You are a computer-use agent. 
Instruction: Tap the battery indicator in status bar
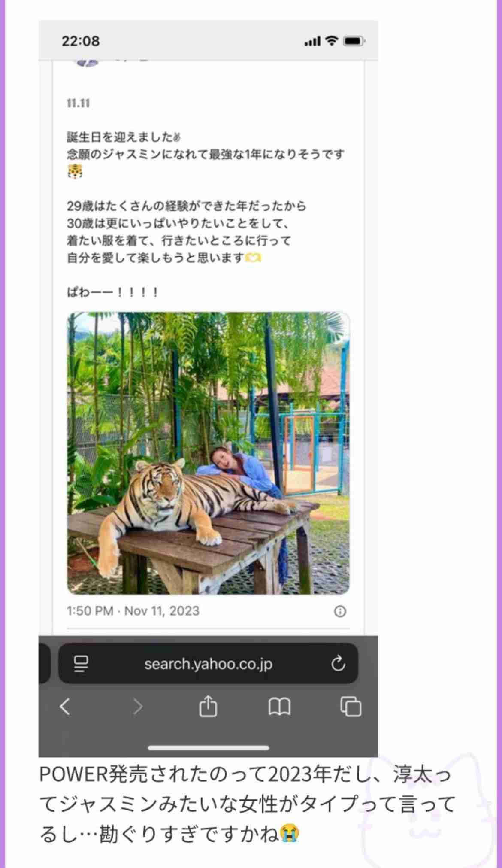(354, 41)
